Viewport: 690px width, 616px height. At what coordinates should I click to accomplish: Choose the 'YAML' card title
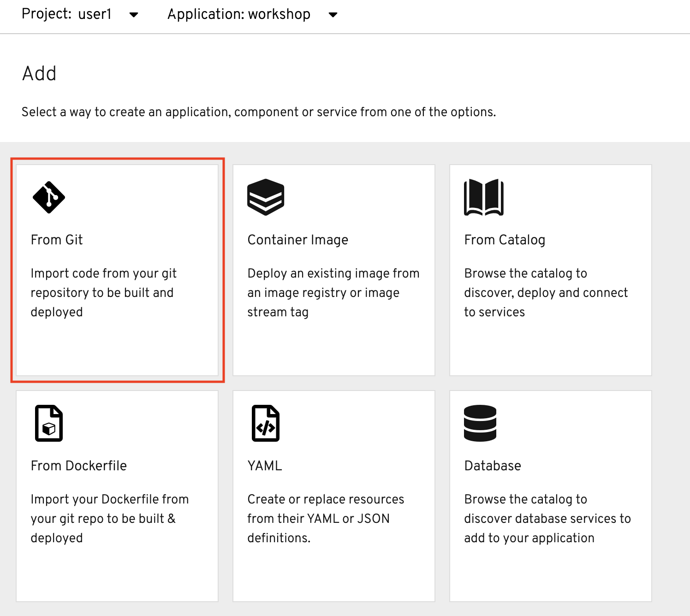[x=265, y=466]
